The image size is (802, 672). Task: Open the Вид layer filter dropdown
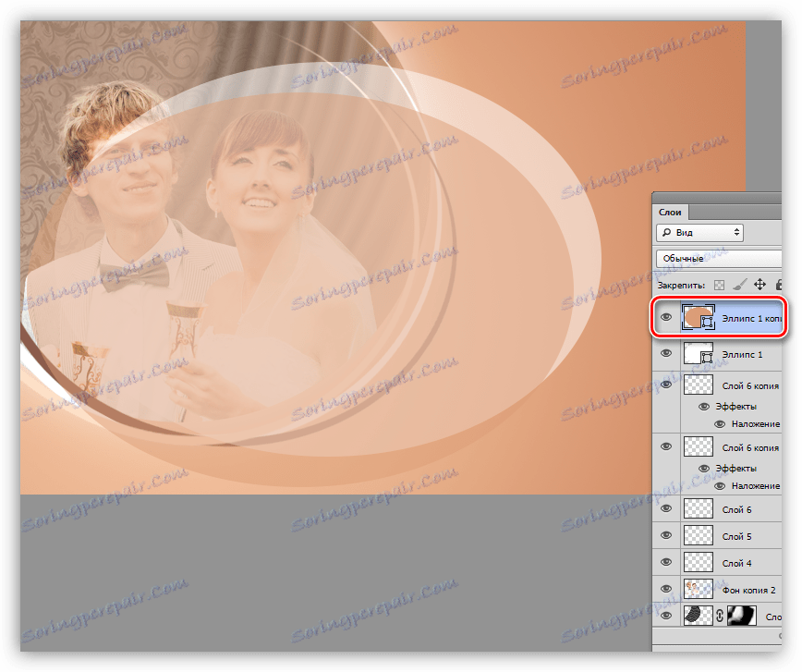699,233
